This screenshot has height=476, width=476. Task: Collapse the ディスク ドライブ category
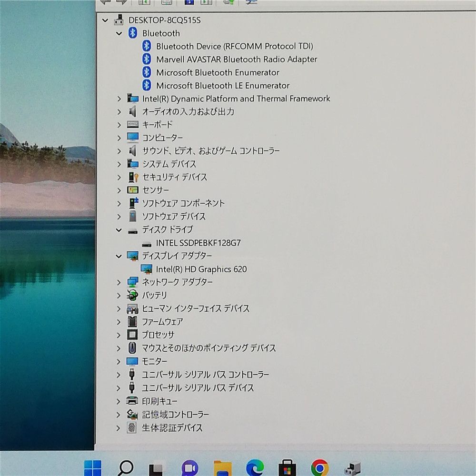tap(119, 229)
